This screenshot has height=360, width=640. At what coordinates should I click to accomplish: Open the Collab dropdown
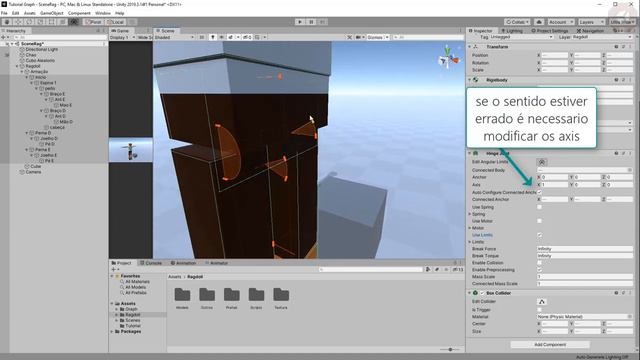click(517, 22)
